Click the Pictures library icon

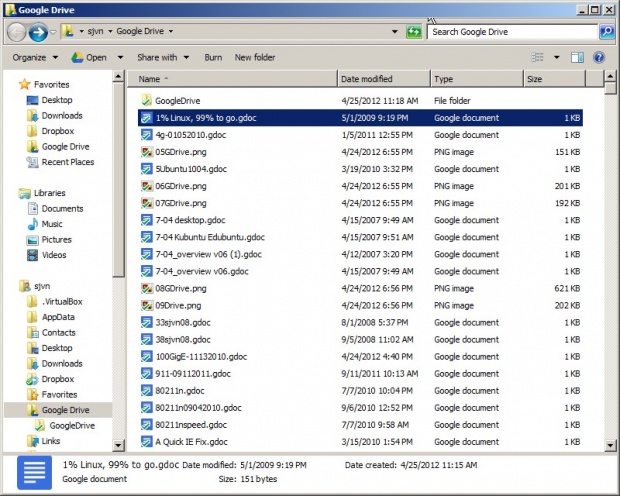point(32,240)
